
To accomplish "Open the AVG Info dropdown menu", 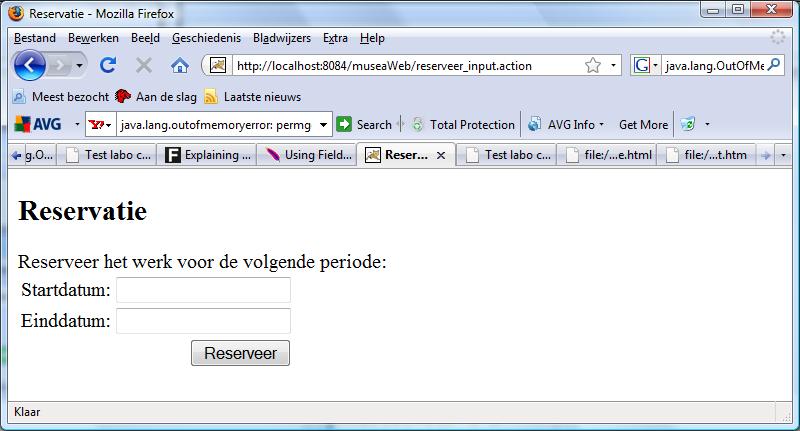I will pyautogui.click(x=568, y=124).
